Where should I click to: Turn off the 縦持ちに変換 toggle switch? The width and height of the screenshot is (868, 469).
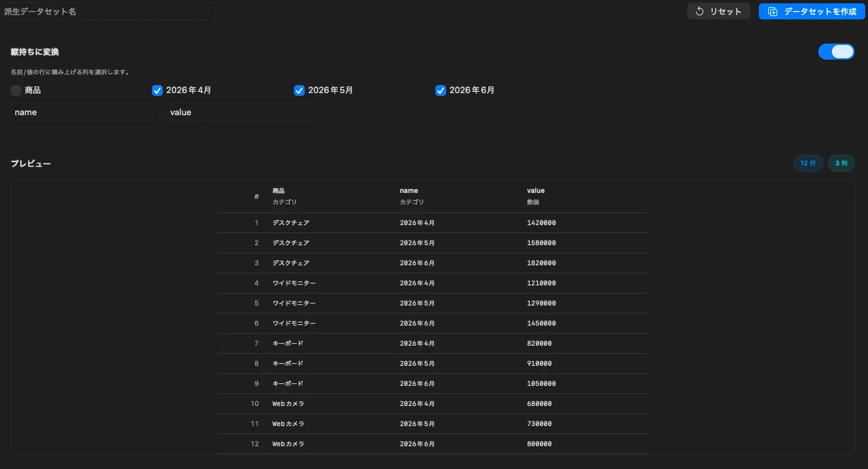[x=837, y=52]
